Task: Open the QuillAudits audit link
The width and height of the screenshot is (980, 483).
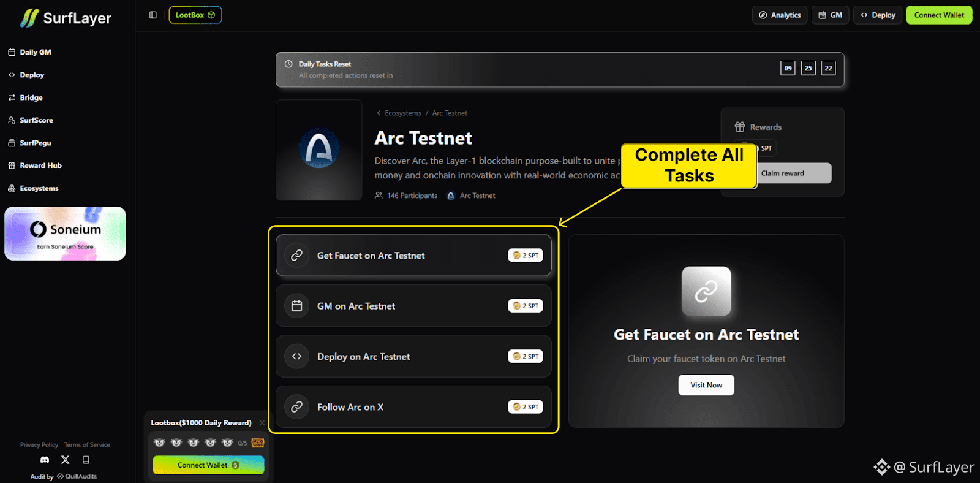Action: [77, 476]
